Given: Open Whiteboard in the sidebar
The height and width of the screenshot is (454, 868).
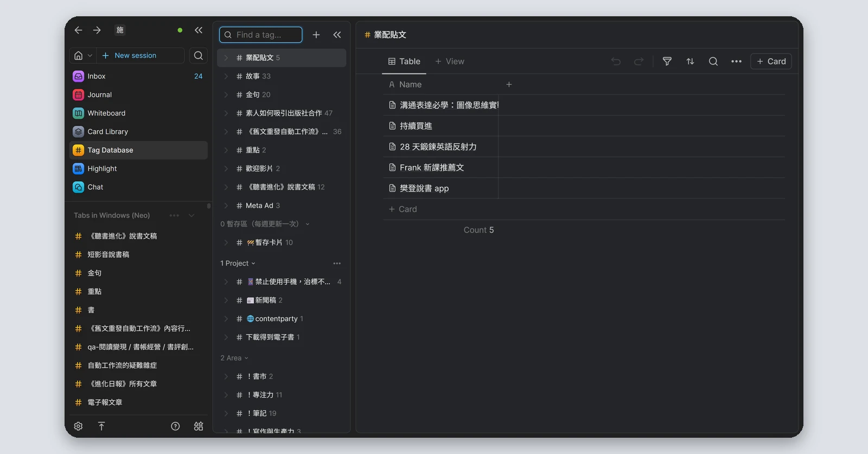Looking at the screenshot, I should (138, 113).
